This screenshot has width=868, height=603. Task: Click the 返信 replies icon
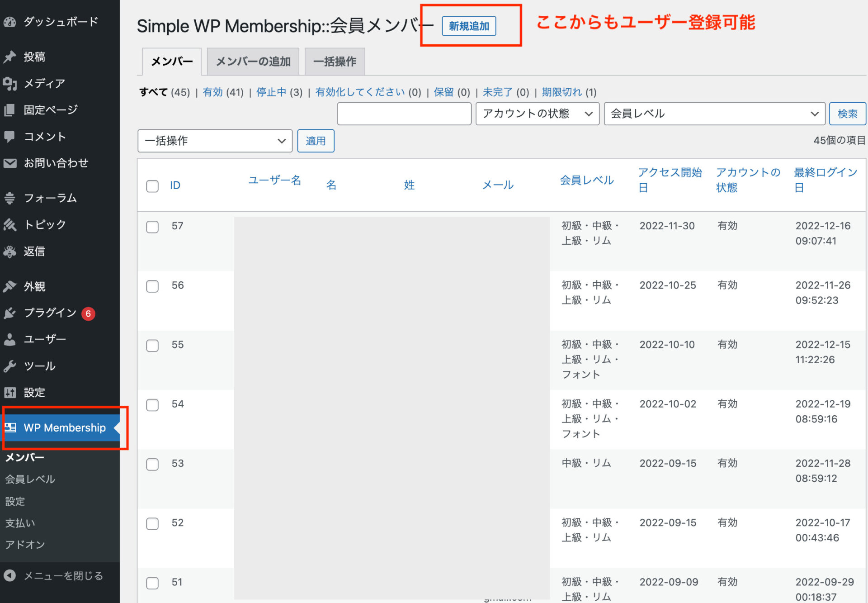pos(10,251)
